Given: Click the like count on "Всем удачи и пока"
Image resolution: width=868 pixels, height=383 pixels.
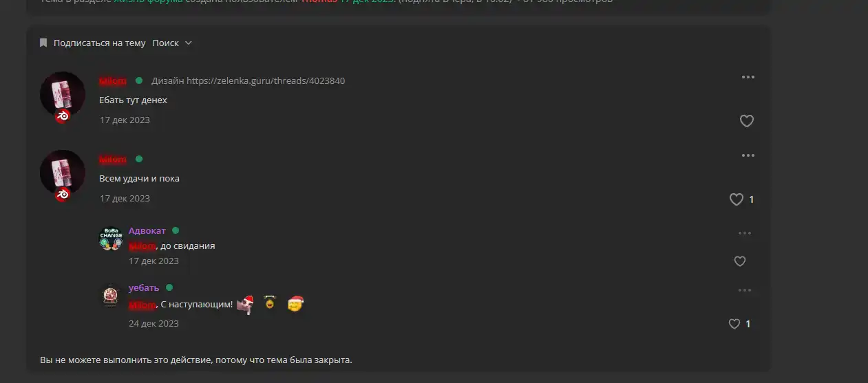Looking at the screenshot, I should tap(751, 199).
